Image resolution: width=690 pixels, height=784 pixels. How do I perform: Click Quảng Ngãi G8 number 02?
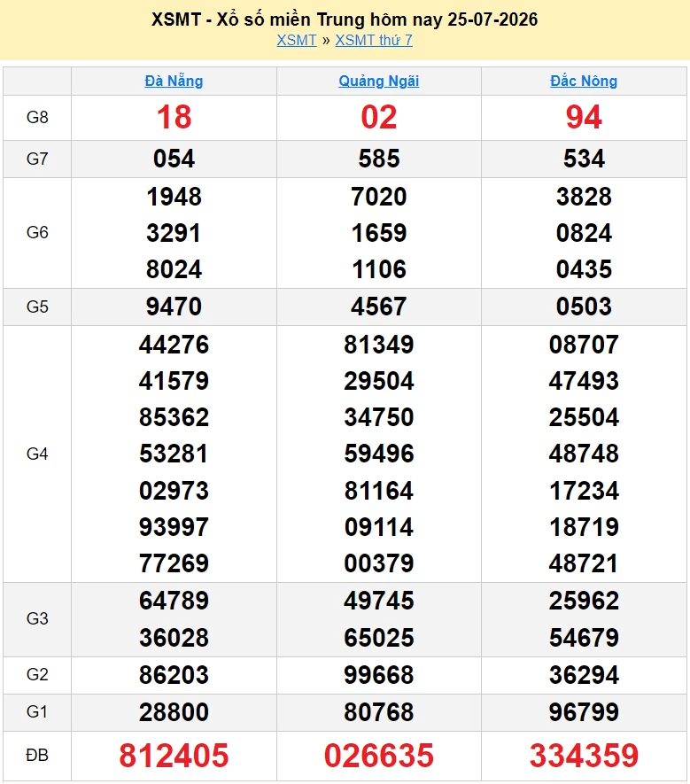tap(379, 117)
